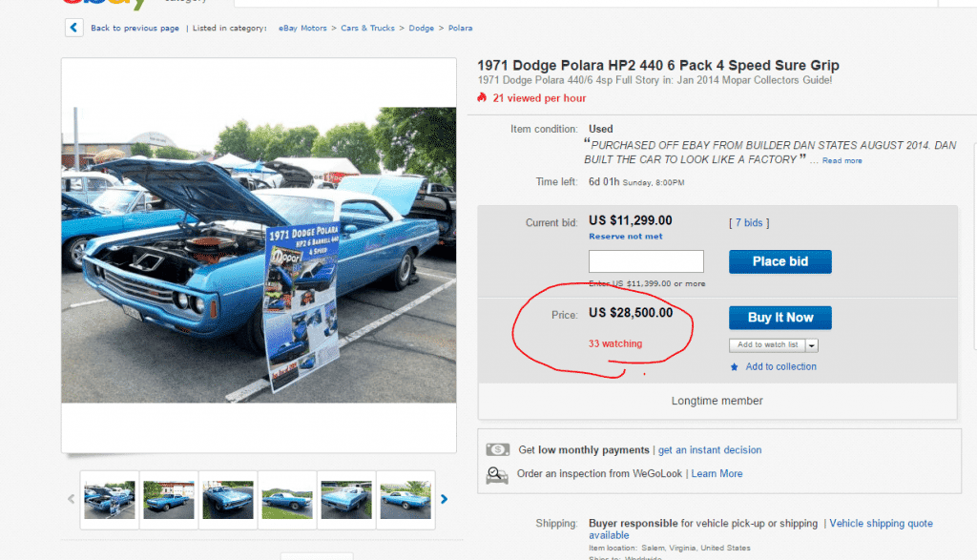
Task: Click the bid amount input field
Action: (x=646, y=261)
